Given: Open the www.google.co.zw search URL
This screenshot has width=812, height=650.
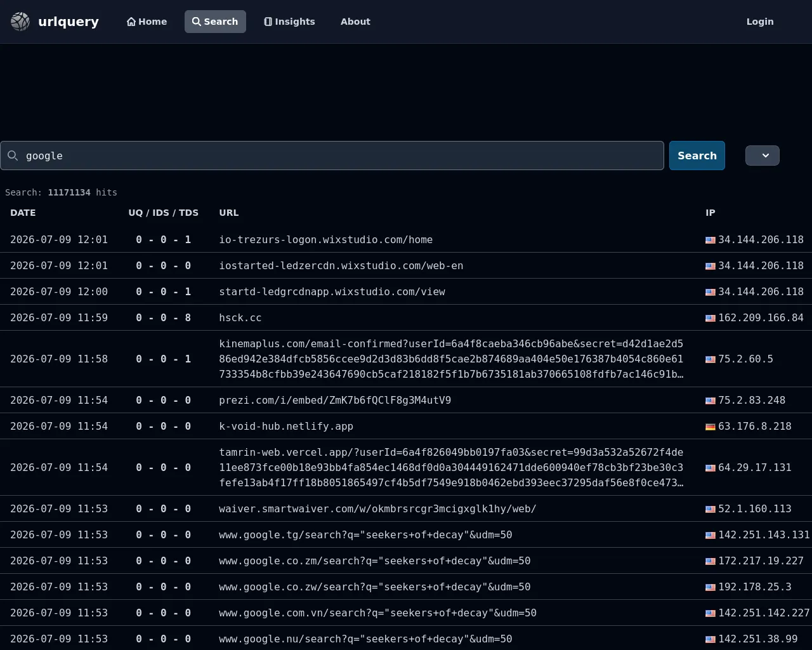Looking at the screenshot, I should click(375, 587).
